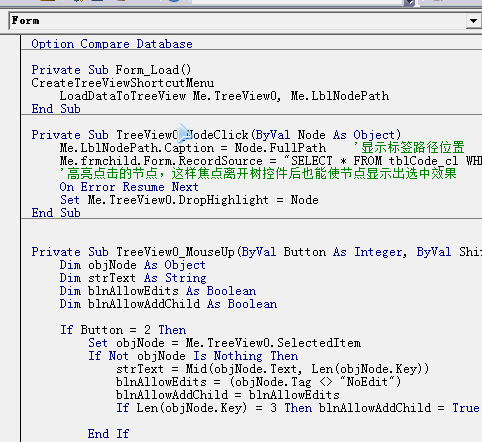Image resolution: width=482 pixels, height=442 pixels.
Task: Click the blnAllowEdits = (objNode.Tag <> "NoEdit") line
Action: coord(258,382)
